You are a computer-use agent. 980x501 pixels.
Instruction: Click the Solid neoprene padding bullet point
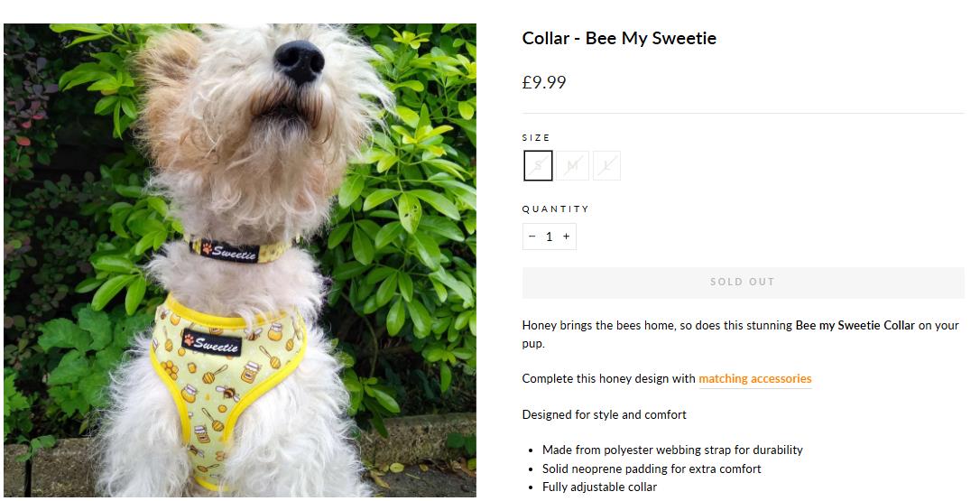pyautogui.click(x=652, y=469)
